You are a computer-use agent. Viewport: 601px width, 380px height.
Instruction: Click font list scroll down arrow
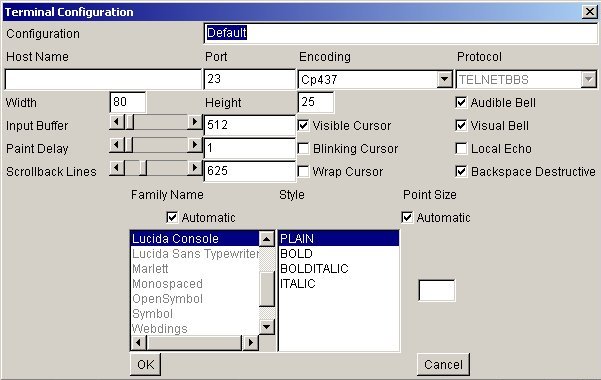pyautogui.click(x=267, y=327)
